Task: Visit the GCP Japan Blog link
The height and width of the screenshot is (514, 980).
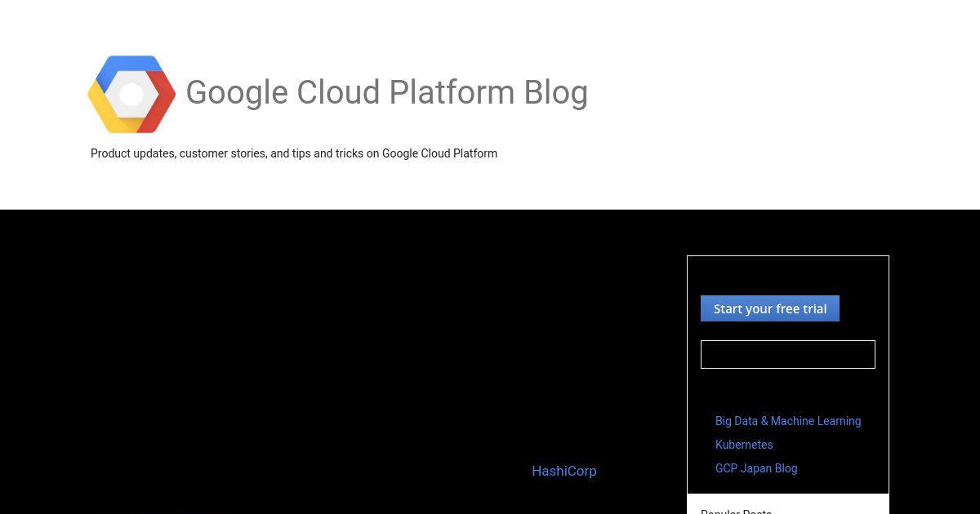Action: [756, 468]
